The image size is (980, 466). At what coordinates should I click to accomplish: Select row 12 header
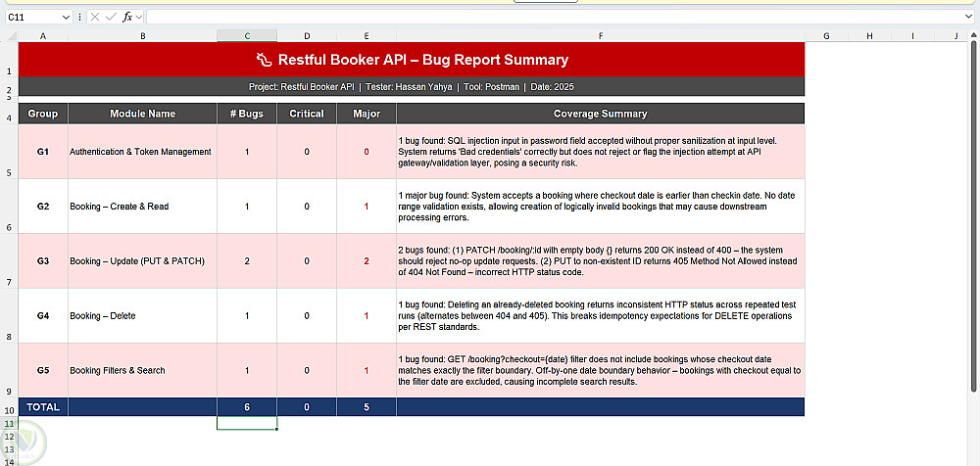pos(9,437)
